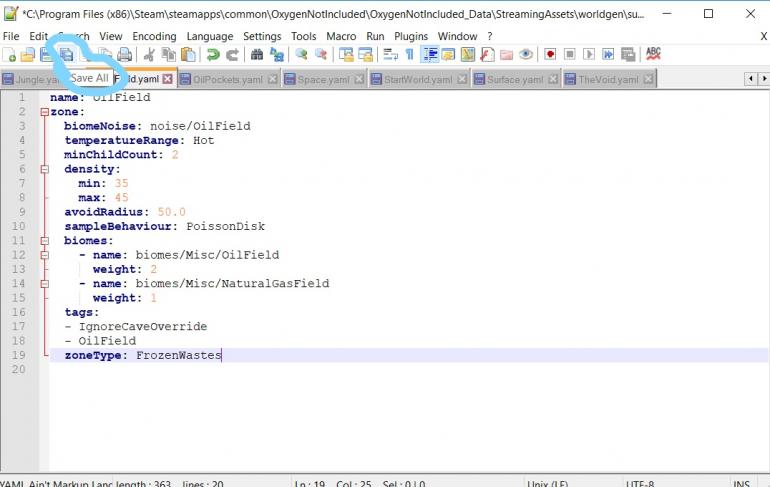Click the end of line 19 FrozenWastes text
Screen dimensions: 770x487
[221, 355]
